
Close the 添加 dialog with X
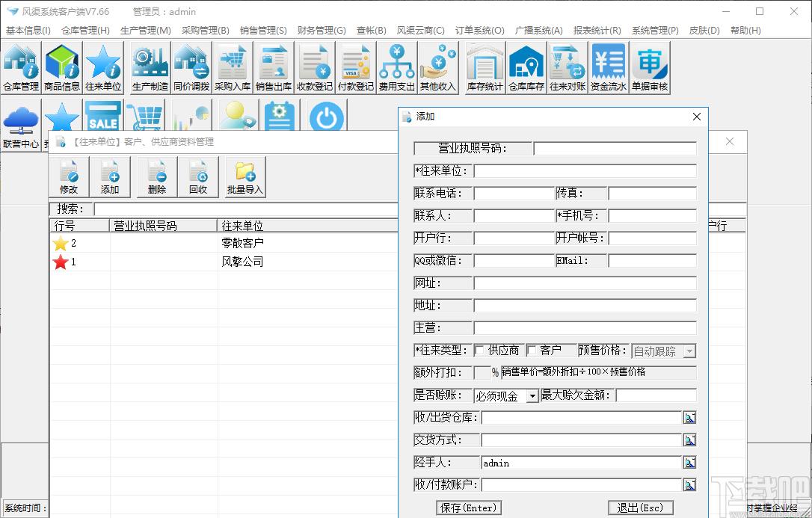697,117
